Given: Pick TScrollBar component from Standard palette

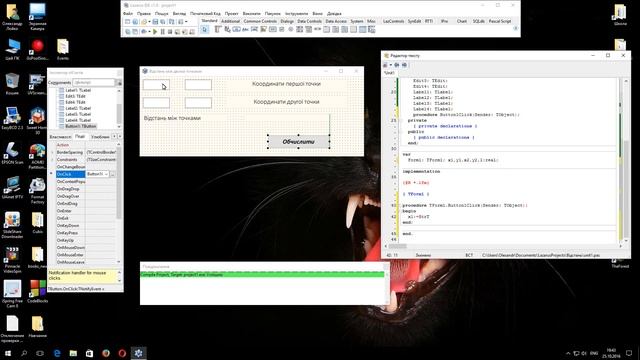Looking at the screenshot, I should click(318, 29).
